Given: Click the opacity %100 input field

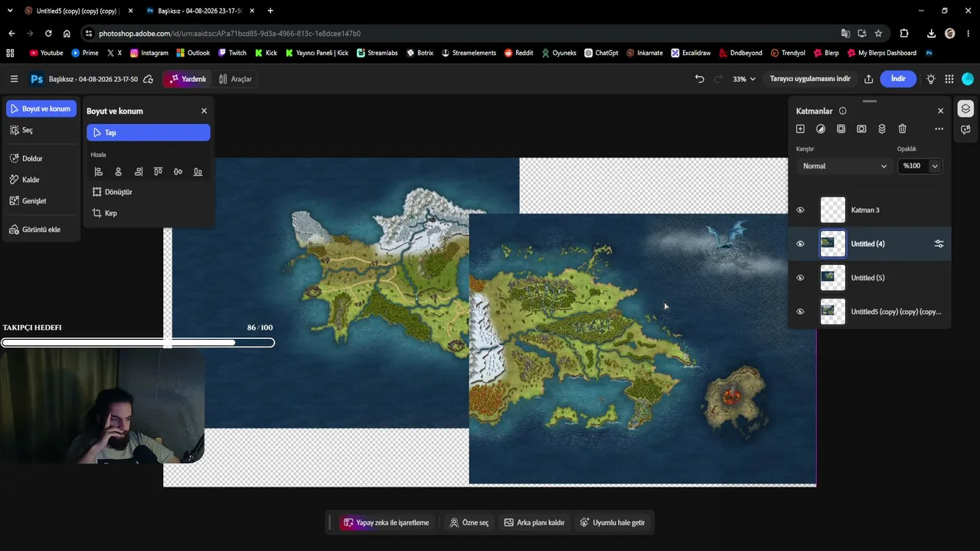Looking at the screenshot, I should (x=912, y=166).
